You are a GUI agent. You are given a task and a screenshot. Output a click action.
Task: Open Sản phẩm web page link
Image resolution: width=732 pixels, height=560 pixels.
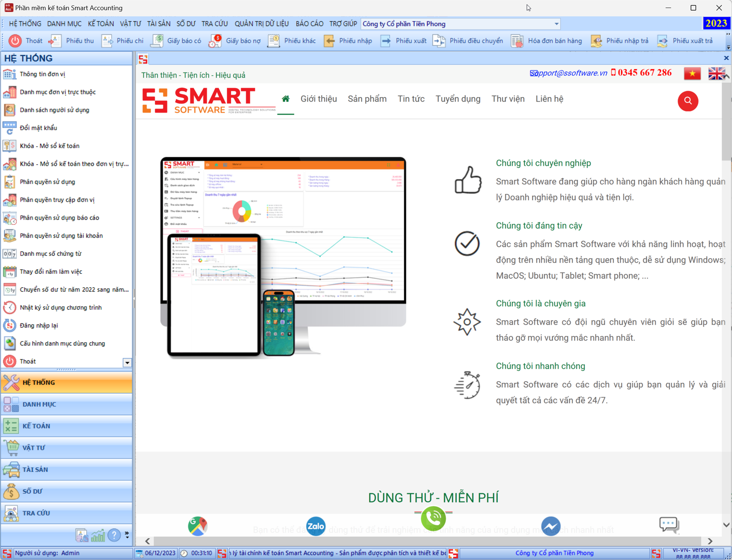[367, 99]
